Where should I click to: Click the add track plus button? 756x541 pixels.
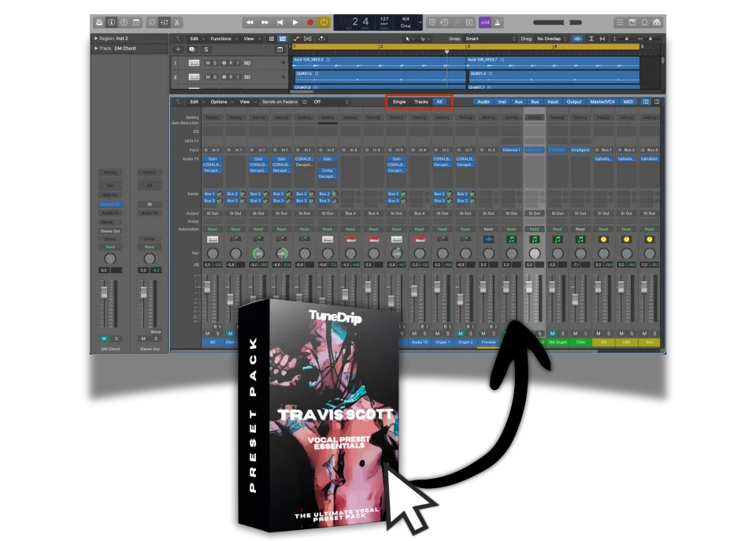[178, 50]
